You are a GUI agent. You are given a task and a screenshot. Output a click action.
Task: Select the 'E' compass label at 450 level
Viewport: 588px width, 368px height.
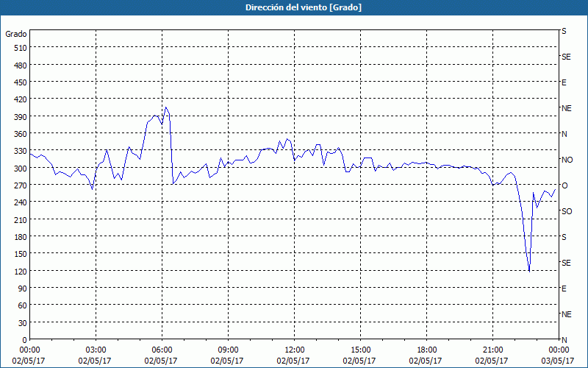[x=564, y=82]
